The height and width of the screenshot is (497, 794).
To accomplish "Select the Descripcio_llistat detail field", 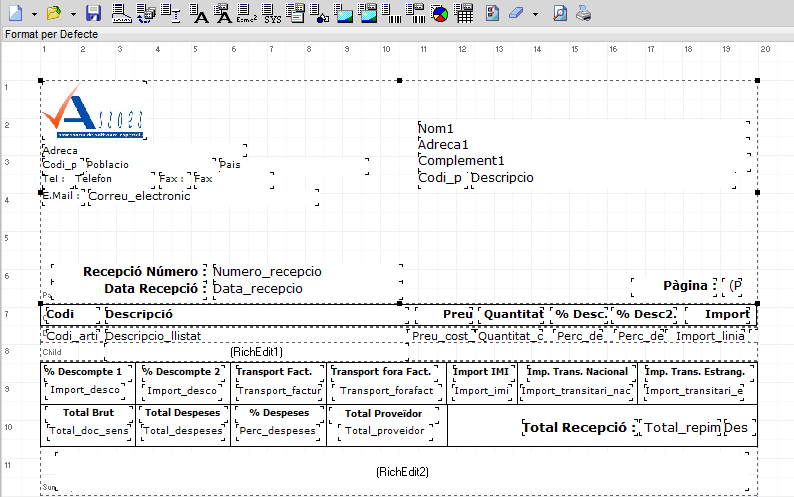I will coord(256,336).
